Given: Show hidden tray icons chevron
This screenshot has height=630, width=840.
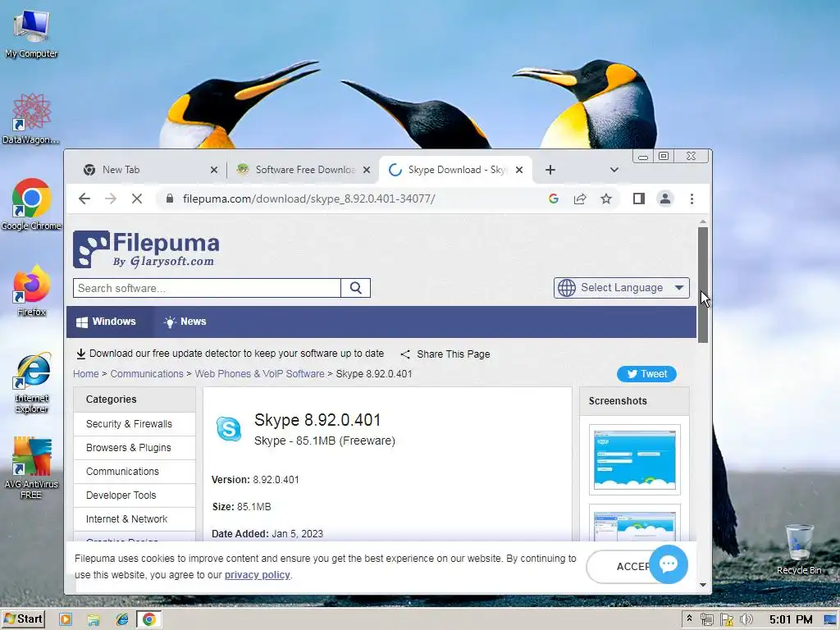Looking at the screenshot, I should pyautogui.click(x=689, y=619).
